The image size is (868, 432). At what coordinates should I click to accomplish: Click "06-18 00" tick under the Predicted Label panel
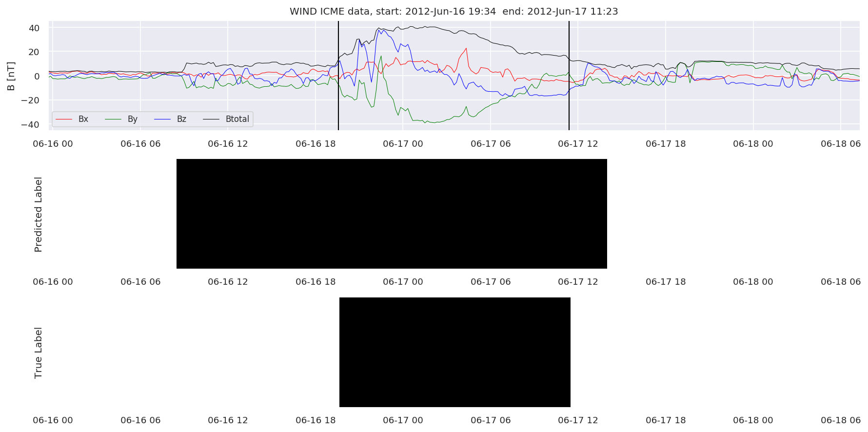tap(753, 282)
